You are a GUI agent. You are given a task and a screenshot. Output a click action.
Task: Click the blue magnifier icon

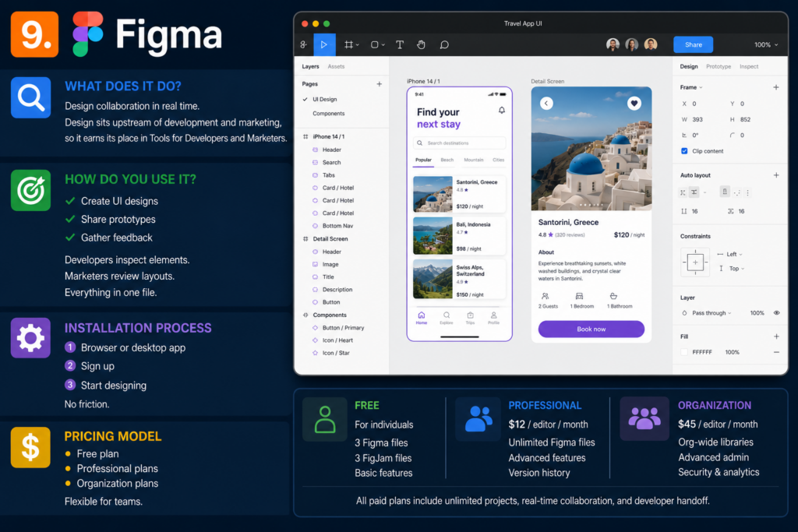pos(31,97)
